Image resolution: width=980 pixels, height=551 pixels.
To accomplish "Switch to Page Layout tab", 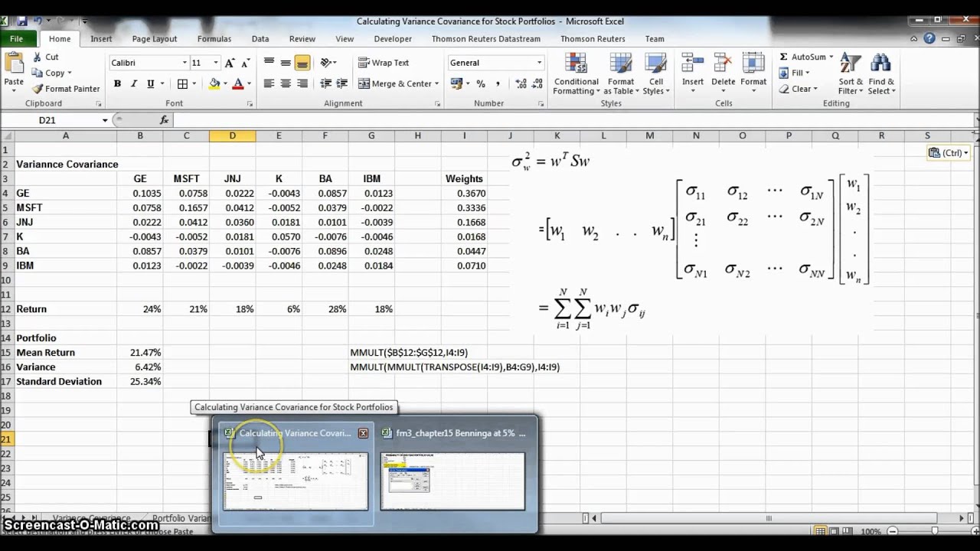I will point(154,39).
